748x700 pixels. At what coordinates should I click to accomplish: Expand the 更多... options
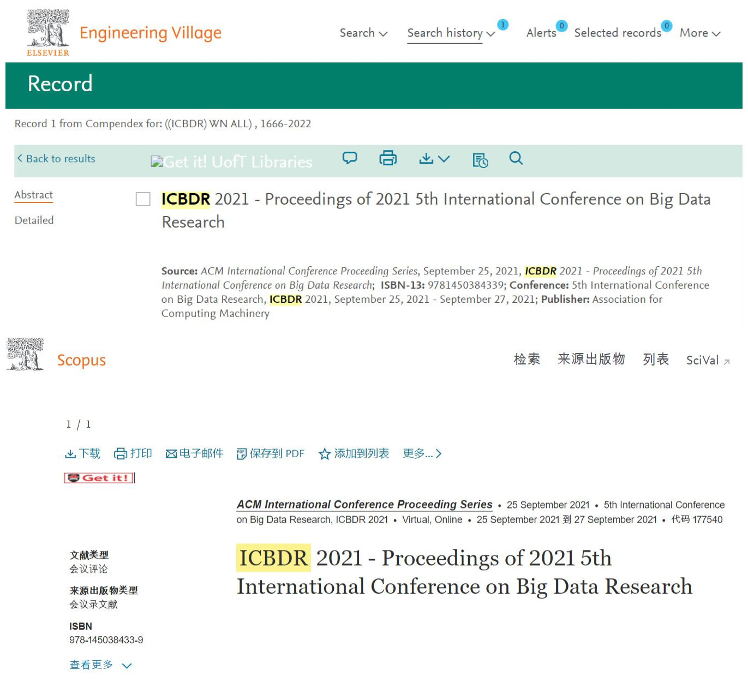point(422,454)
